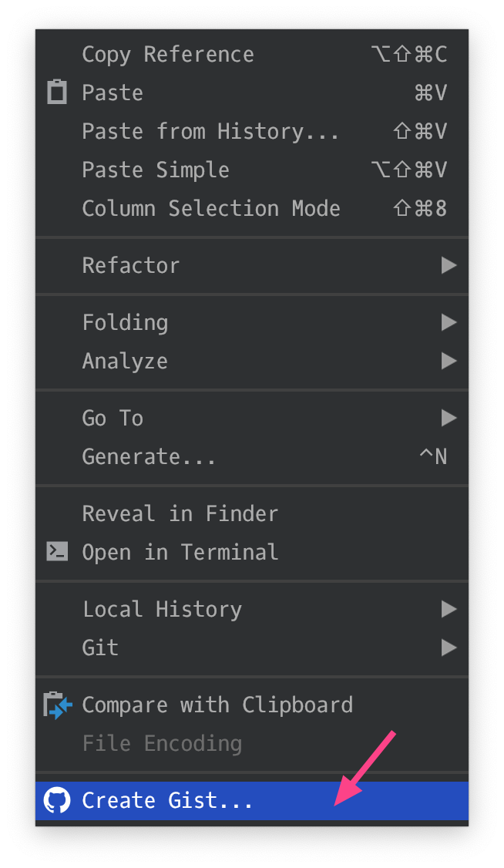504x868 pixels.
Task: Select the Paste Simple entry
Action: pos(156,170)
